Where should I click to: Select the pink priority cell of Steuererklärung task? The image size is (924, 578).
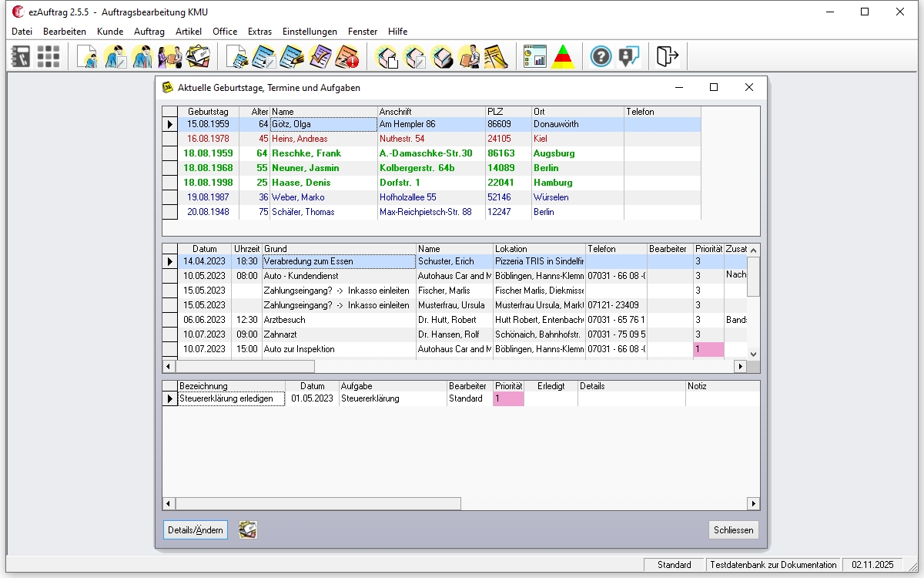[508, 398]
